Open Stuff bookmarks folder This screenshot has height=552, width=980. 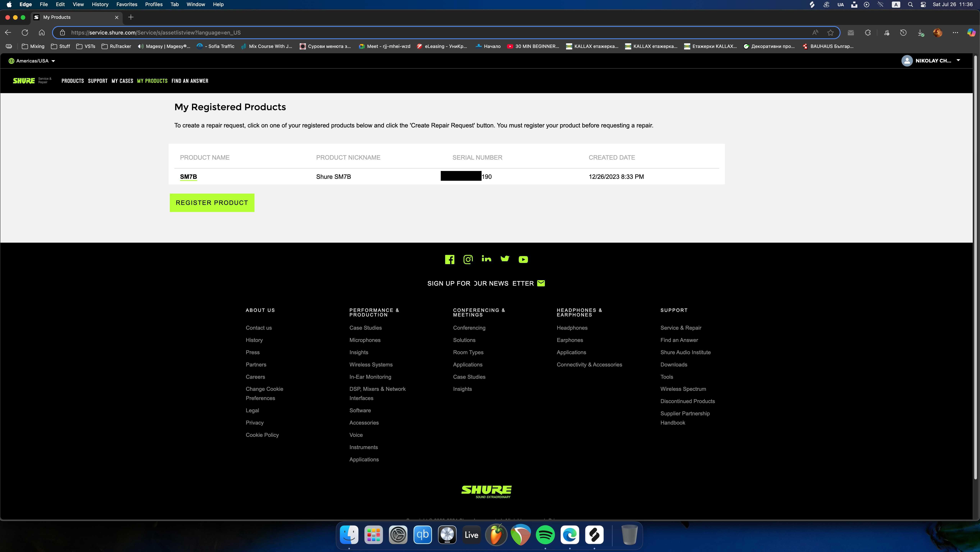pyautogui.click(x=61, y=46)
